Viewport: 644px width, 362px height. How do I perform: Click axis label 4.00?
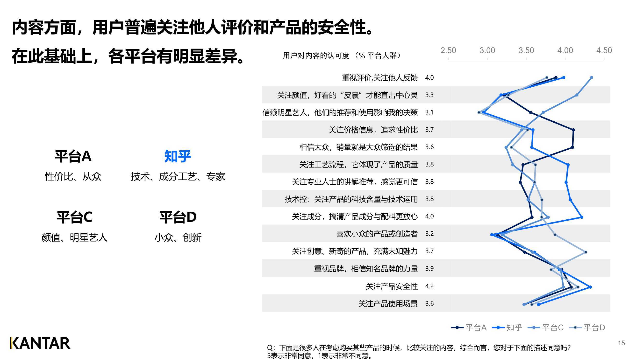coord(565,50)
